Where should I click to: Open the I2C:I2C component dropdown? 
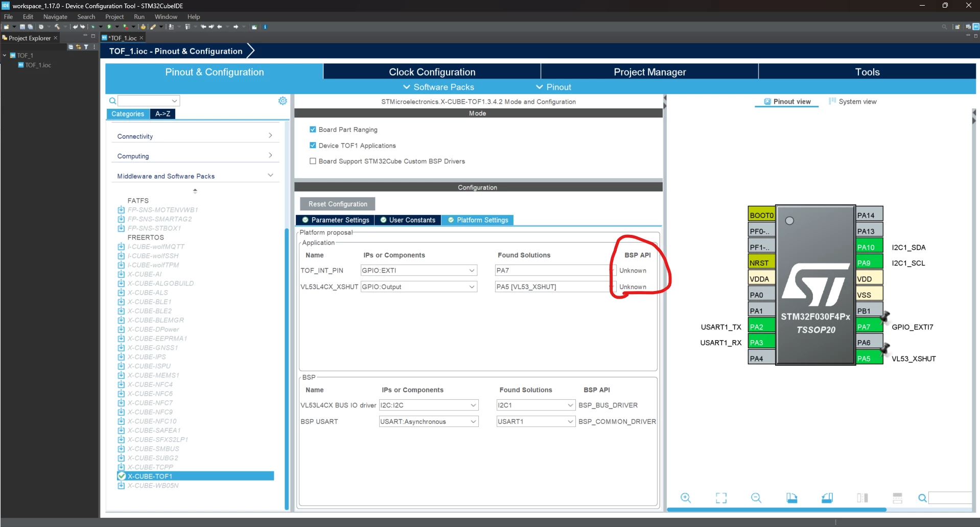coord(428,405)
